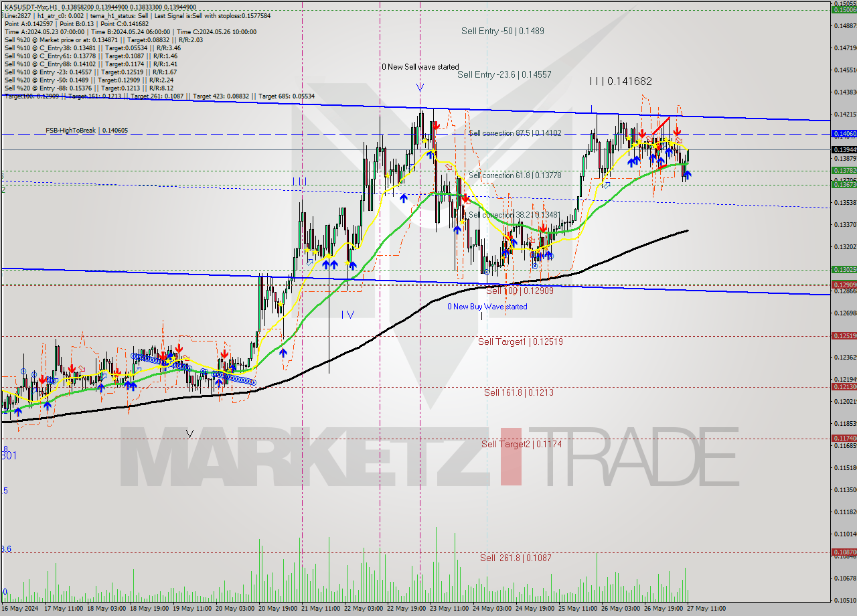857x616 pixels.
Task: Click the red 0.10870 price tag
Action: [x=844, y=552]
